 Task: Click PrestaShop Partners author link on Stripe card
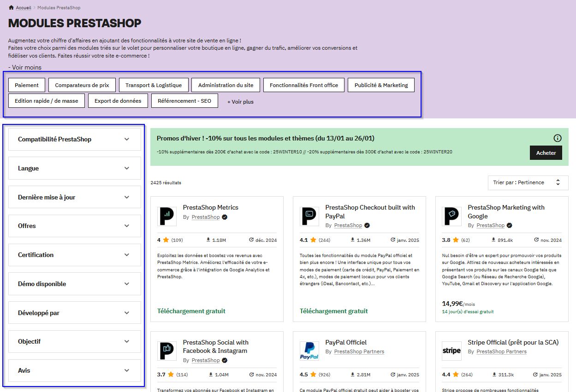pyautogui.click(x=502, y=351)
